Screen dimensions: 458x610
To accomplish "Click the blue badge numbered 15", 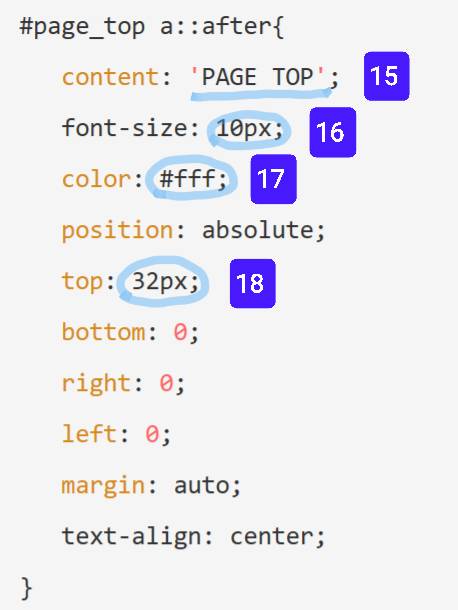I will pyautogui.click(x=386, y=76).
